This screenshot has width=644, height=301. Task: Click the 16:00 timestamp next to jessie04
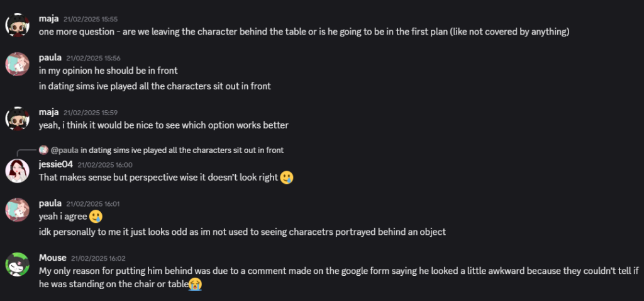(105, 165)
